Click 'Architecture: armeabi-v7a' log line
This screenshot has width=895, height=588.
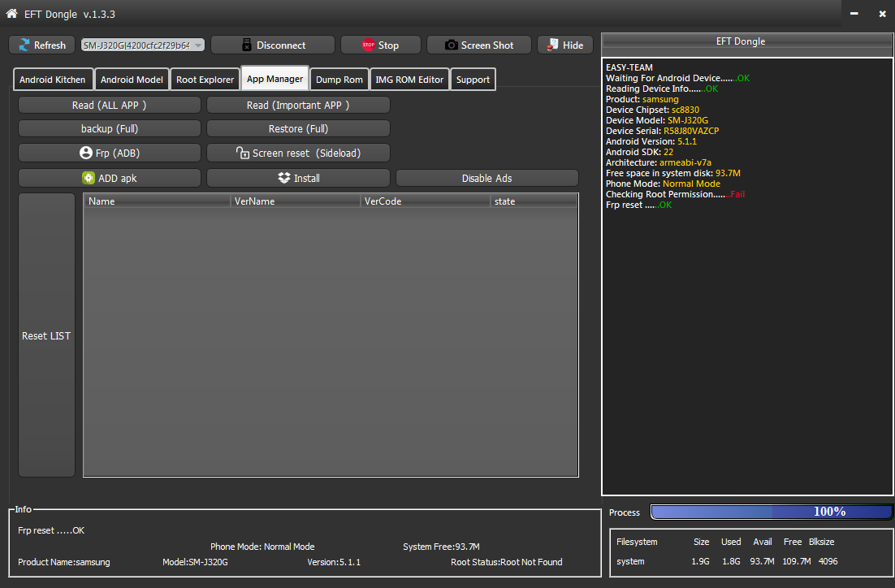tap(658, 162)
